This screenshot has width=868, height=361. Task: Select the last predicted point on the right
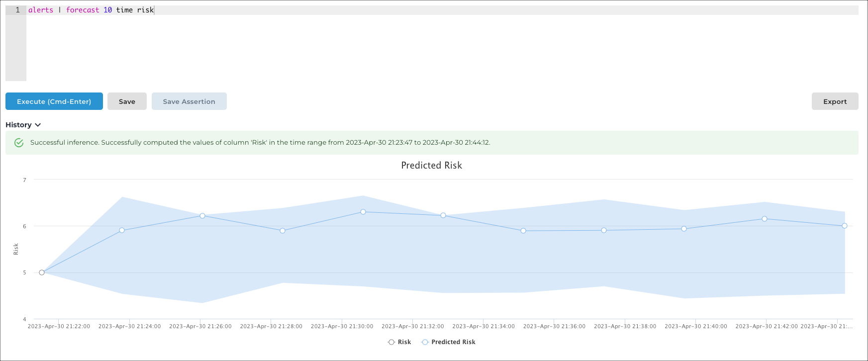tap(845, 226)
